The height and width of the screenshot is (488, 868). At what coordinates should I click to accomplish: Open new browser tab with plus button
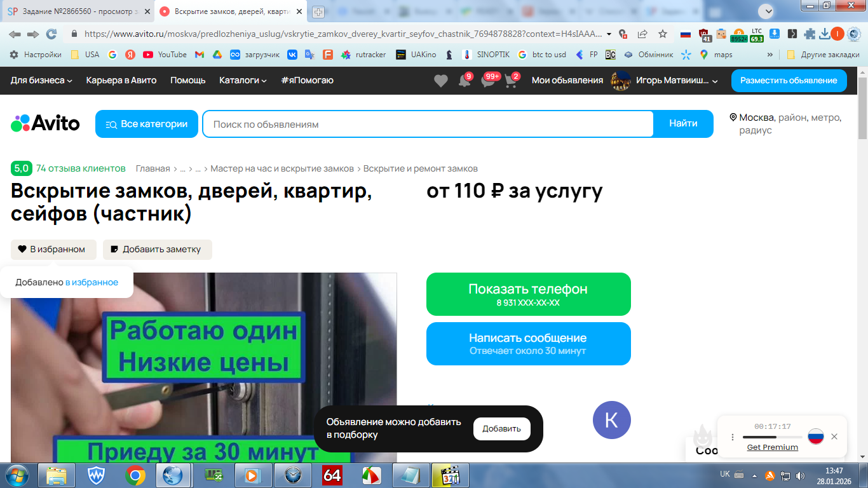pos(318,12)
